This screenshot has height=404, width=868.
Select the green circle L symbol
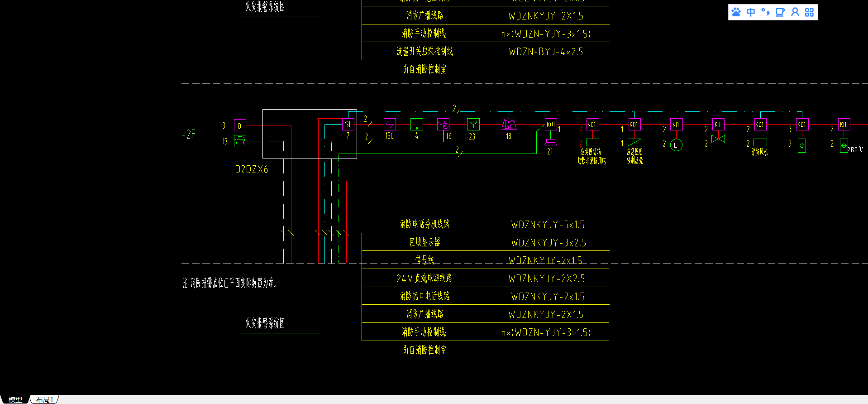click(x=676, y=145)
